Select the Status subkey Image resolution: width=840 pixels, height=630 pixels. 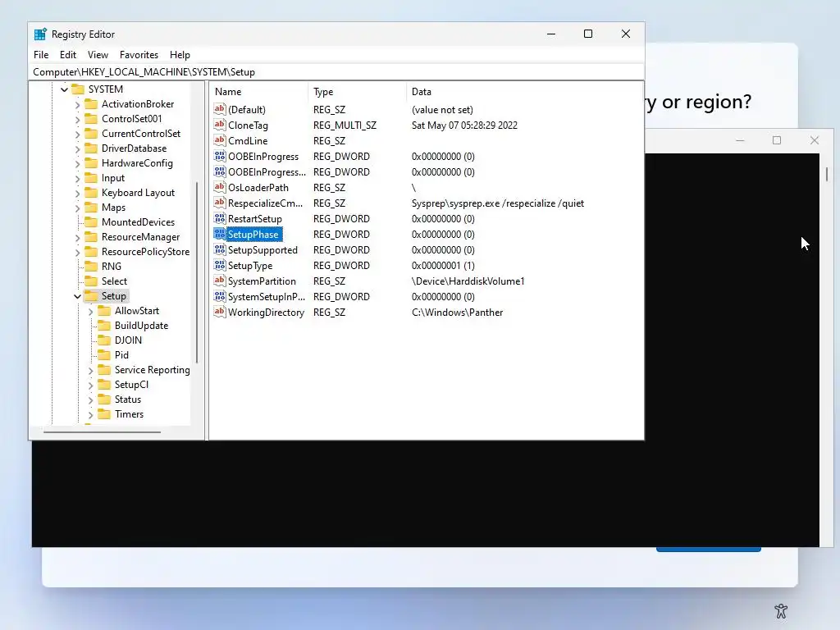click(127, 399)
